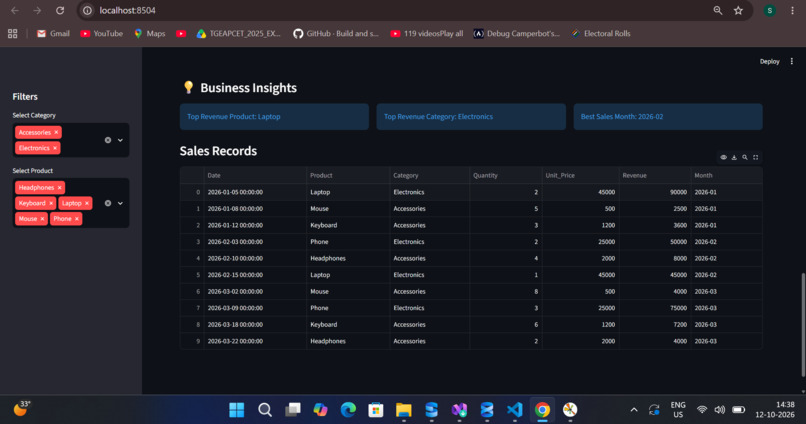This screenshot has height=424, width=806.
Task: Open Electoral Rolls bookmark
Action: [601, 33]
